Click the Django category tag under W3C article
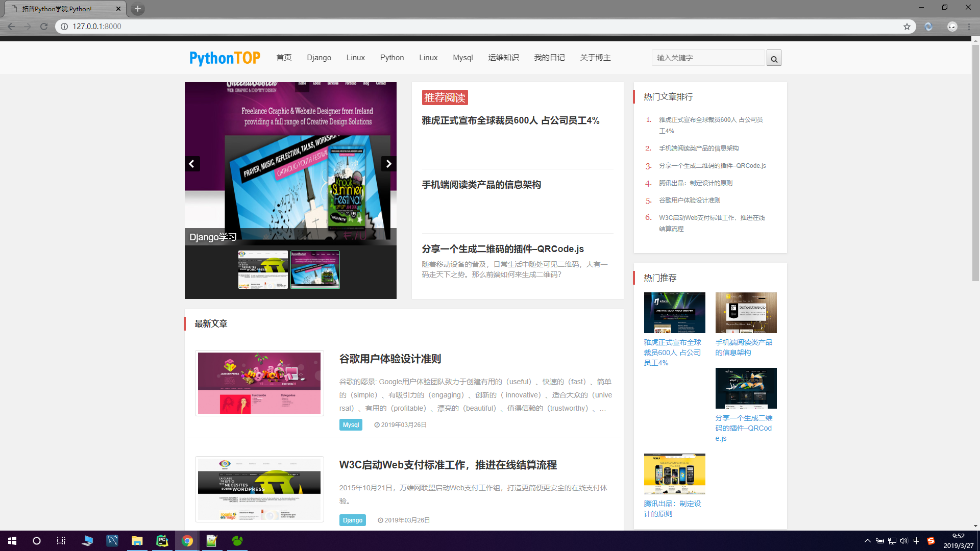This screenshot has width=980, height=551. coord(352,520)
